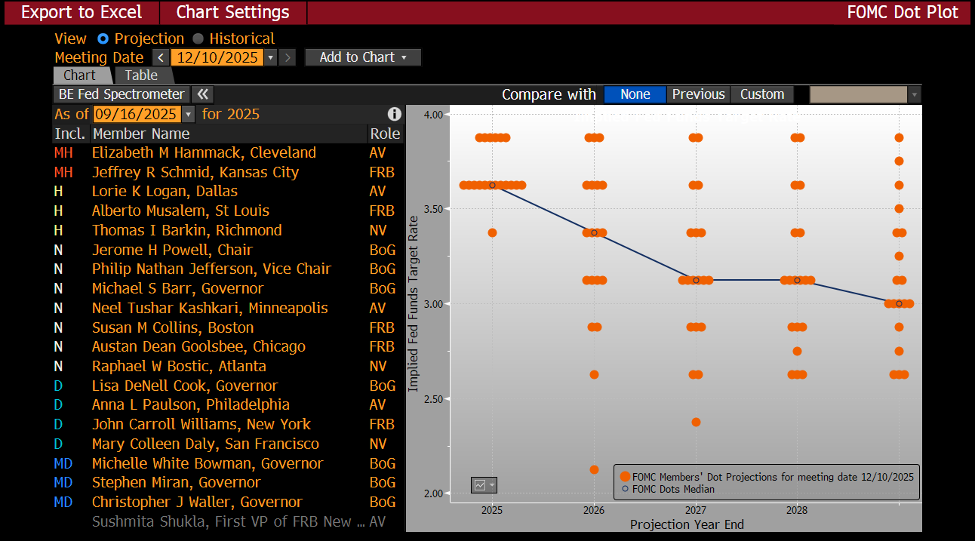Click the 2028 median dot on the chart

(797, 280)
